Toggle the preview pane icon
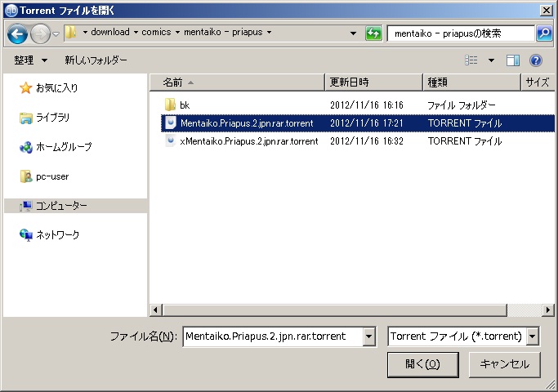This screenshot has width=558, height=392. [513, 60]
